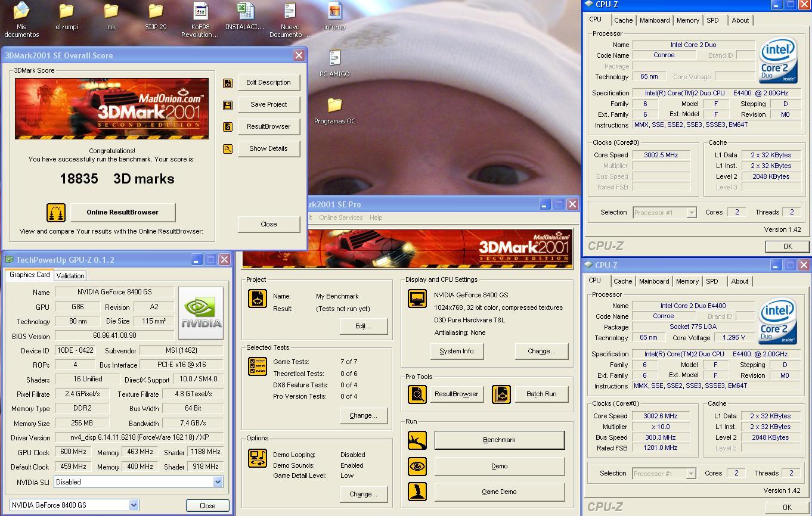Open Help menu in 3DMark2001 SE Pro
This screenshot has height=516, width=812.
[376, 217]
